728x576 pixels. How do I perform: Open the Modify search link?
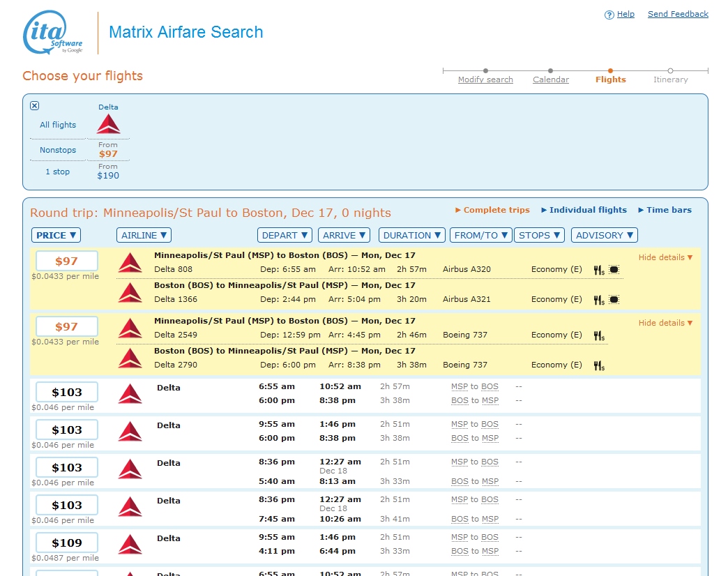pyautogui.click(x=485, y=79)
